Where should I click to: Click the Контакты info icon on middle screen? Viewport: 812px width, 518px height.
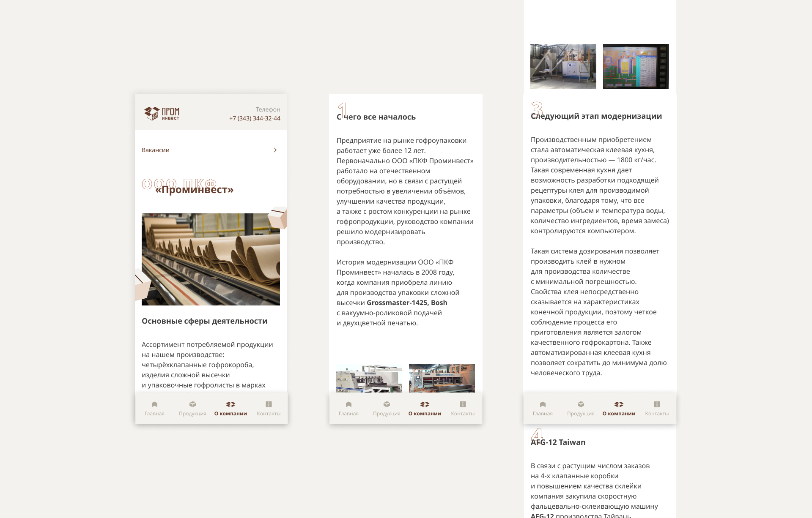pos(463,404)
